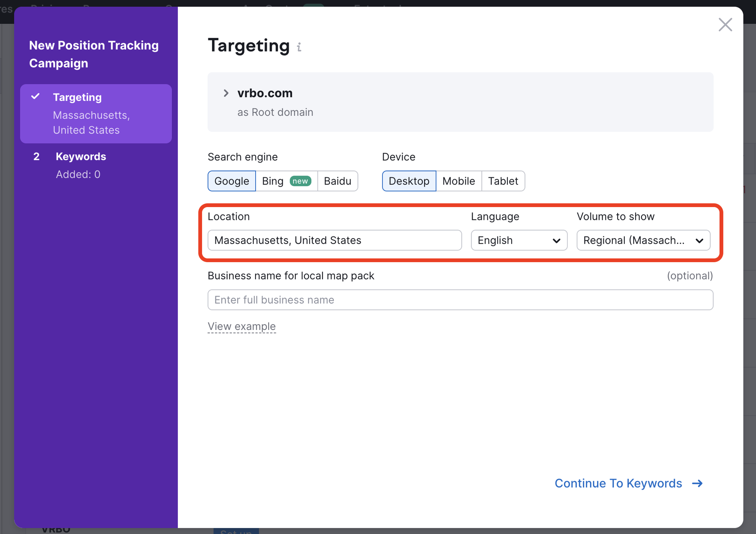The image size is (756, 534).
Task: Click Continue To Keywords button
Action: pos(629,483)
